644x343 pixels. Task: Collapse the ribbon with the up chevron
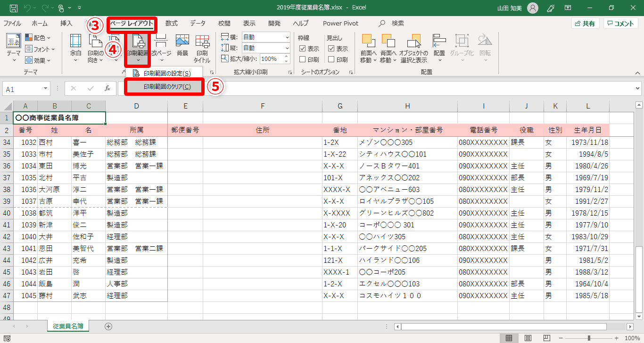[637, 73]
